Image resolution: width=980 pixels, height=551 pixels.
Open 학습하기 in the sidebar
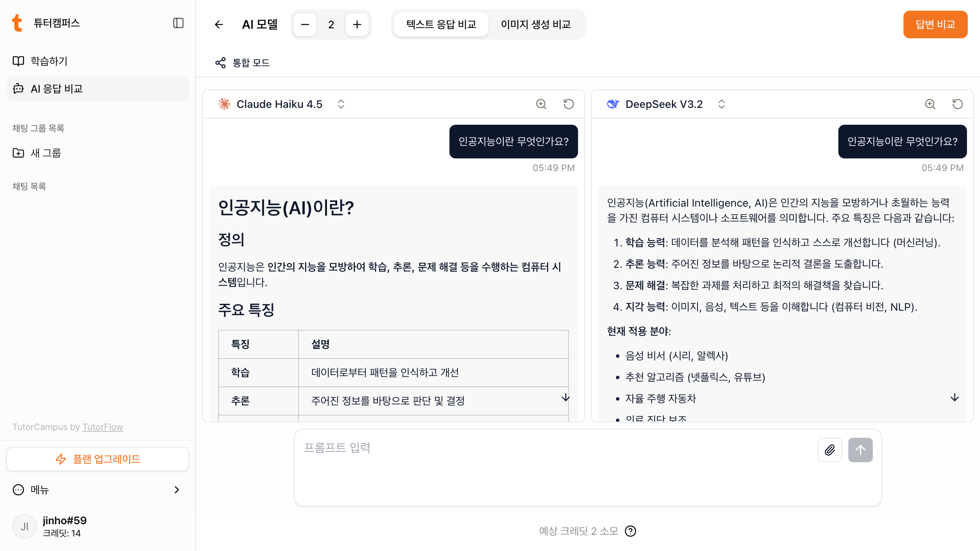[98, 61]
